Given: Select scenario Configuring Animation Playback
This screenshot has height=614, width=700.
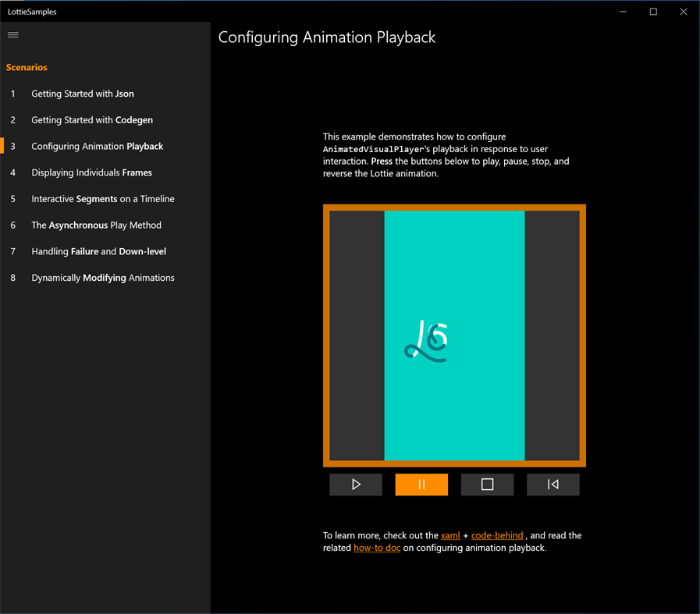Looking at the screenshot, I should point(97,146).
